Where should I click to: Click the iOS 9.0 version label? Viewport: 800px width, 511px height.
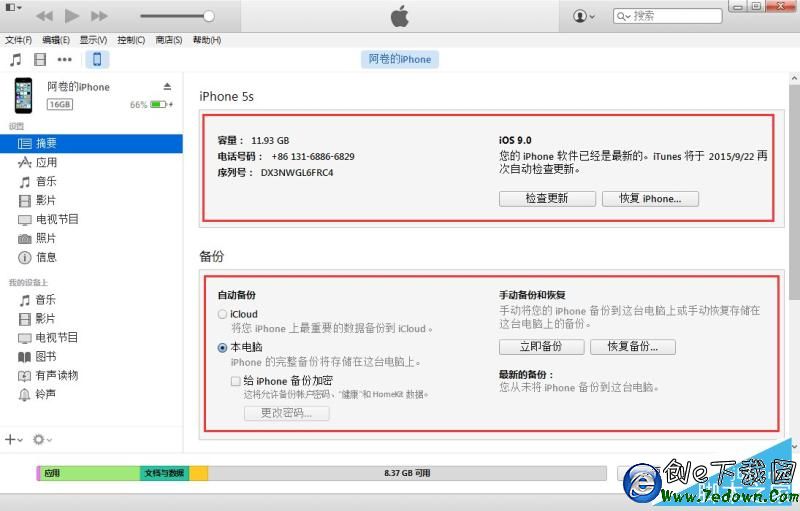pos(515,140)
